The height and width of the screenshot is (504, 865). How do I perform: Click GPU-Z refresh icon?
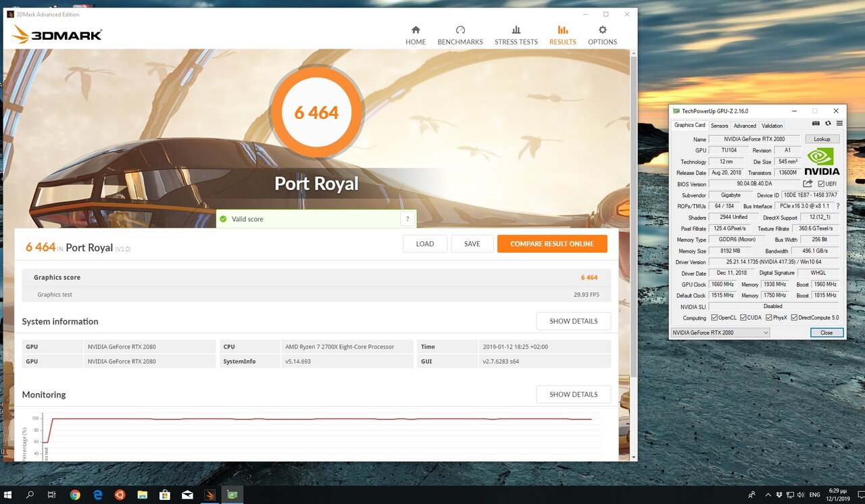(828, 124)
